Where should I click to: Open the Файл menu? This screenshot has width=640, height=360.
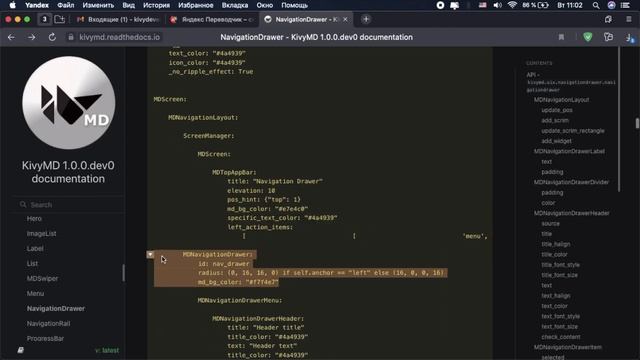[x=65, y=5]
